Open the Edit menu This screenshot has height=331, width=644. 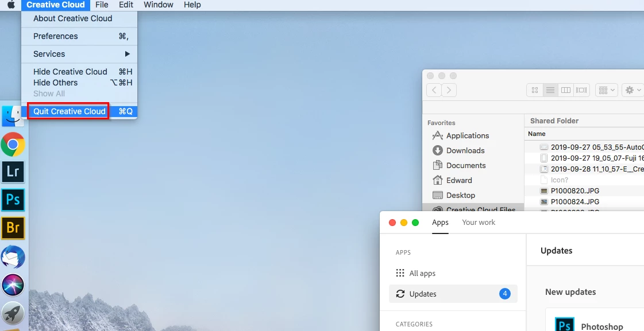point(126,5)
